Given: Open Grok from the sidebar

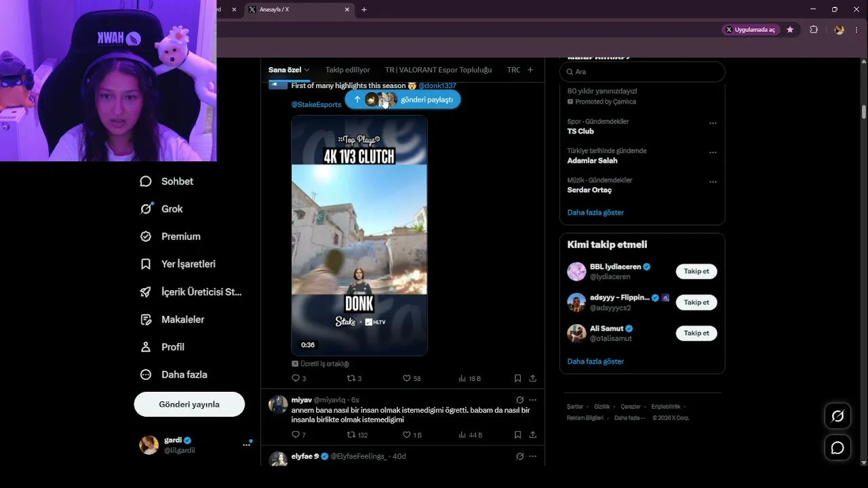Looking at the screenshot, I should [x=161, y=209].
